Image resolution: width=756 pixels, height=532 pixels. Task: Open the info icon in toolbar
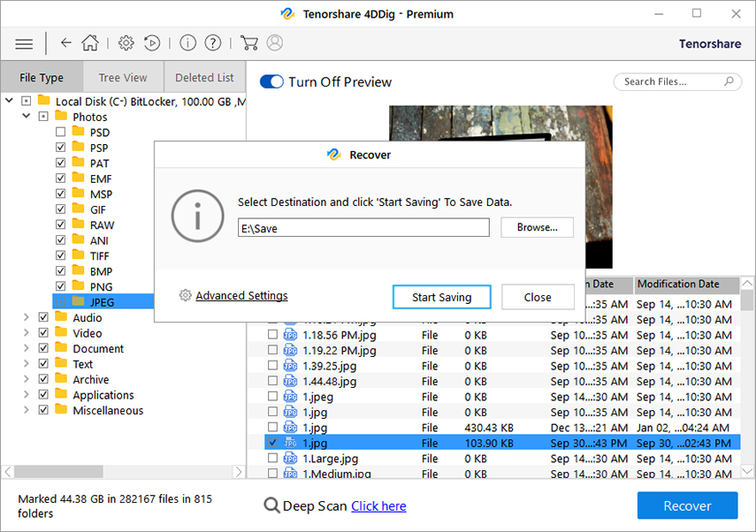(x=188, y=43)
